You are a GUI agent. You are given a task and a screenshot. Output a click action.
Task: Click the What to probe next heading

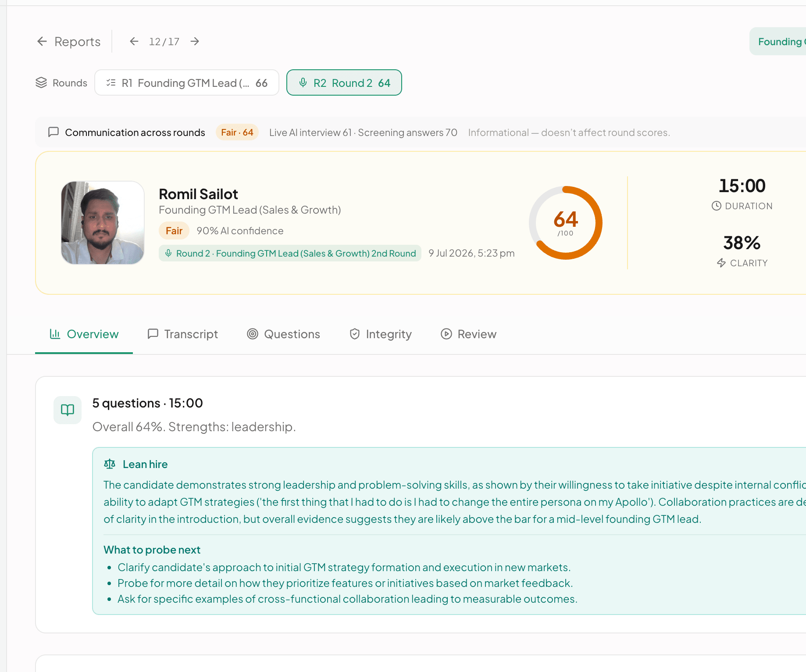[x=152, y=550]
